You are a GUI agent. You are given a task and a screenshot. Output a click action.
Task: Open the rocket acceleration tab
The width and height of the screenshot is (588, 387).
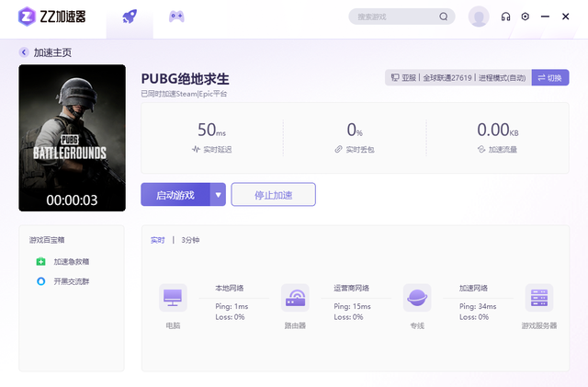130,17
